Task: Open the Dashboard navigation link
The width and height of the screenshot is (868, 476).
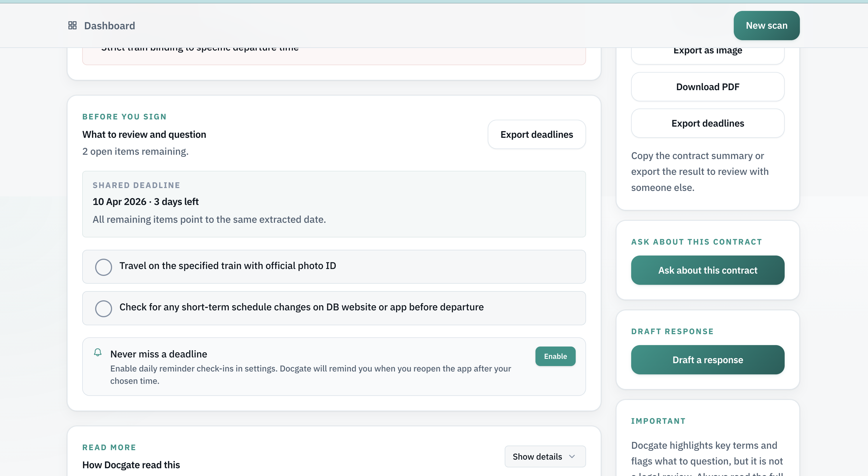Action: [110, 26]
